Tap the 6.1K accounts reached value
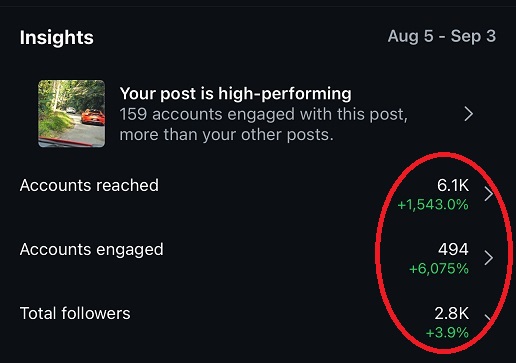The width and height of the screenshot is (516, 363). tap(453, 185)
